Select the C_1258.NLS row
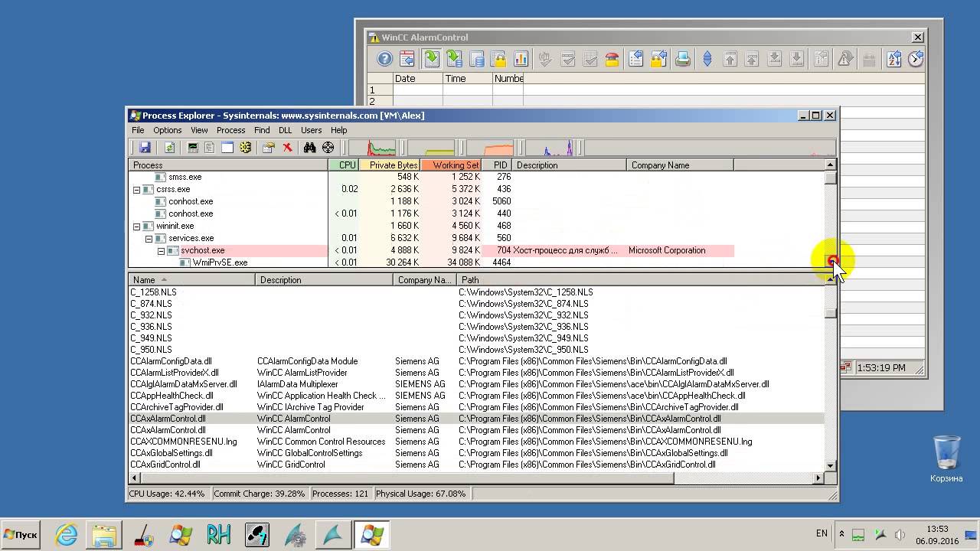 pos(477,292)
